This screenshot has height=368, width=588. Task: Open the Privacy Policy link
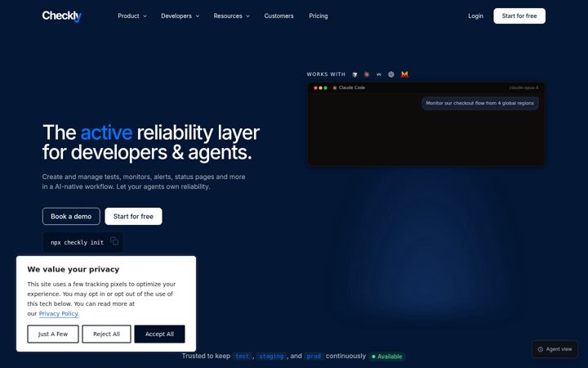(59, 313)
